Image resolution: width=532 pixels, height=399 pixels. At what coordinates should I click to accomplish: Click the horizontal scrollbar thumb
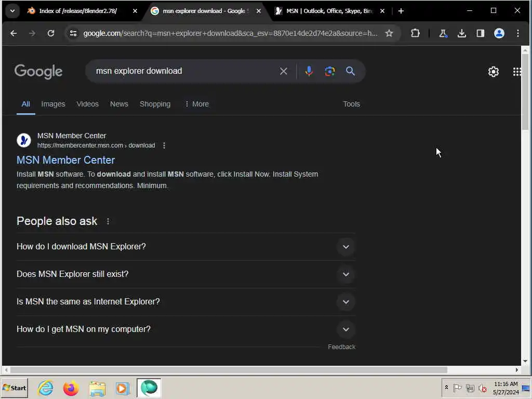[x=228, y=370]
